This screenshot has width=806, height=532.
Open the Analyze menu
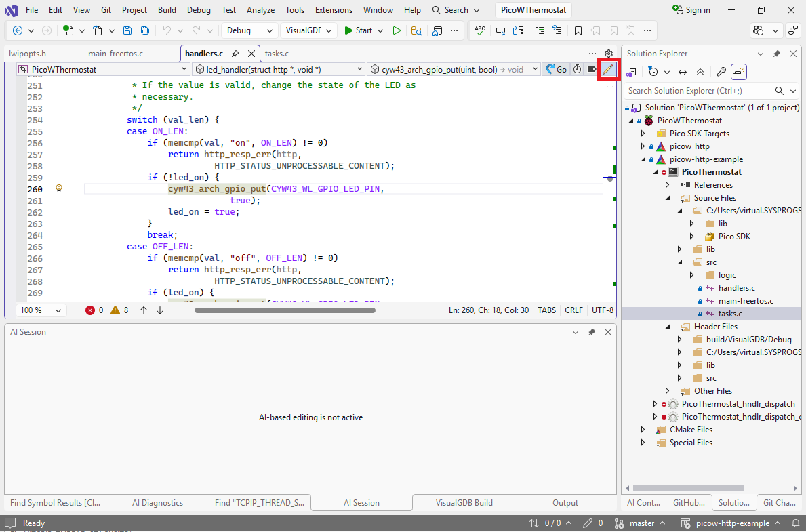[260, 10]
